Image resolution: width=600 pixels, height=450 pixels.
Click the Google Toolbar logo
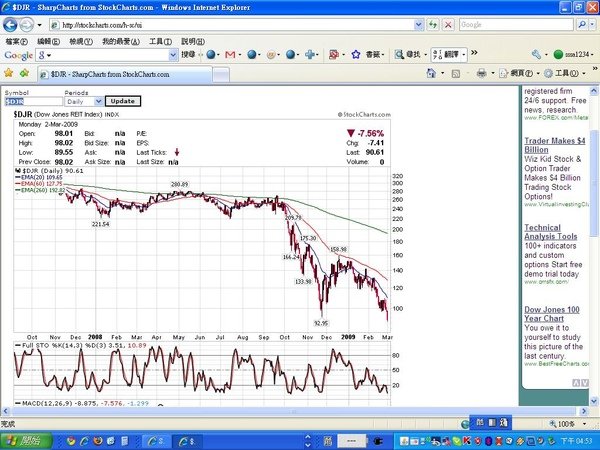click(18, 55)
